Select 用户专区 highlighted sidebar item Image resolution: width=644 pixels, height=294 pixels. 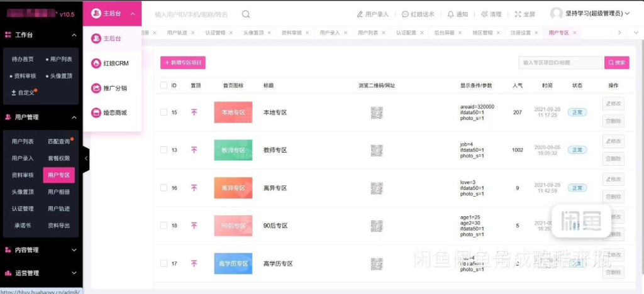click(x=58, y=175)
